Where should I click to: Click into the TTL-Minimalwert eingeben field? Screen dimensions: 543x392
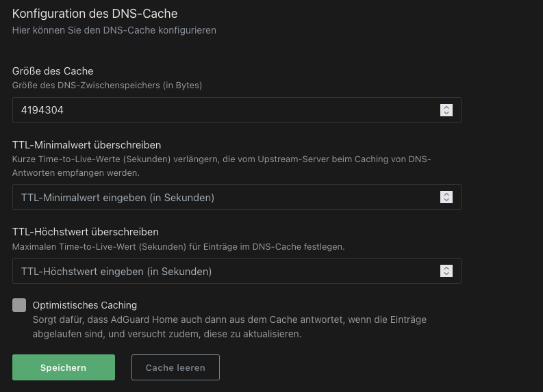219,198
